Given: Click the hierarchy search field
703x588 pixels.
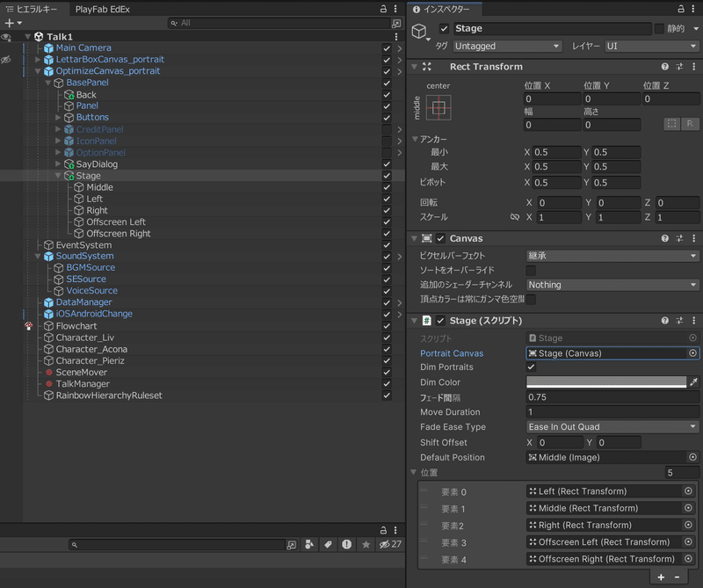Looking at the screenshot, I should [281, 23].
